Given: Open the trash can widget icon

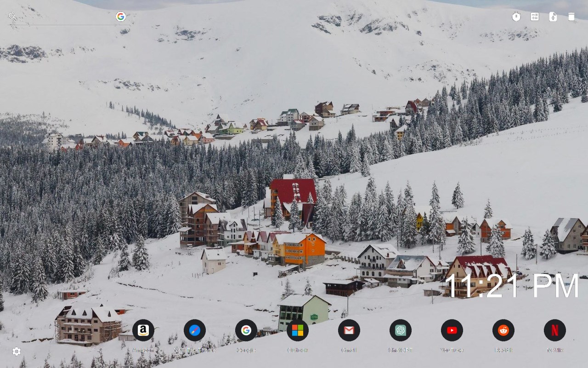Looking at the screenshot, I should click(571, 17).
